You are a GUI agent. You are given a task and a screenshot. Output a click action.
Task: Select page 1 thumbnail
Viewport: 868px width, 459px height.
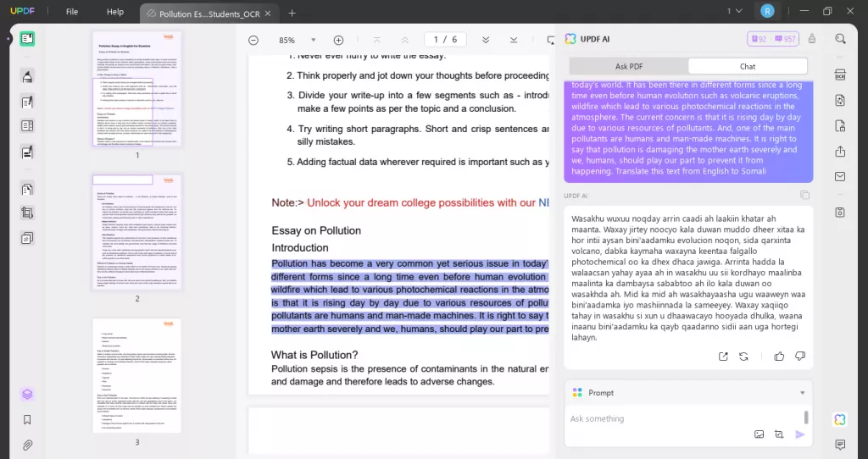(137, 89)
